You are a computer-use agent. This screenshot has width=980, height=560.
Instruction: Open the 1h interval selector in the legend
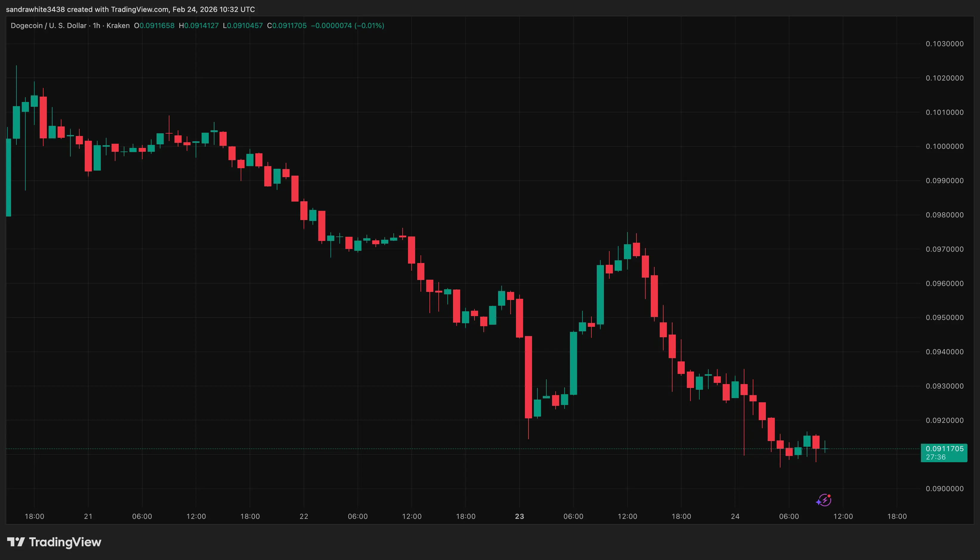pyautogui.click(x=96, y=26)
